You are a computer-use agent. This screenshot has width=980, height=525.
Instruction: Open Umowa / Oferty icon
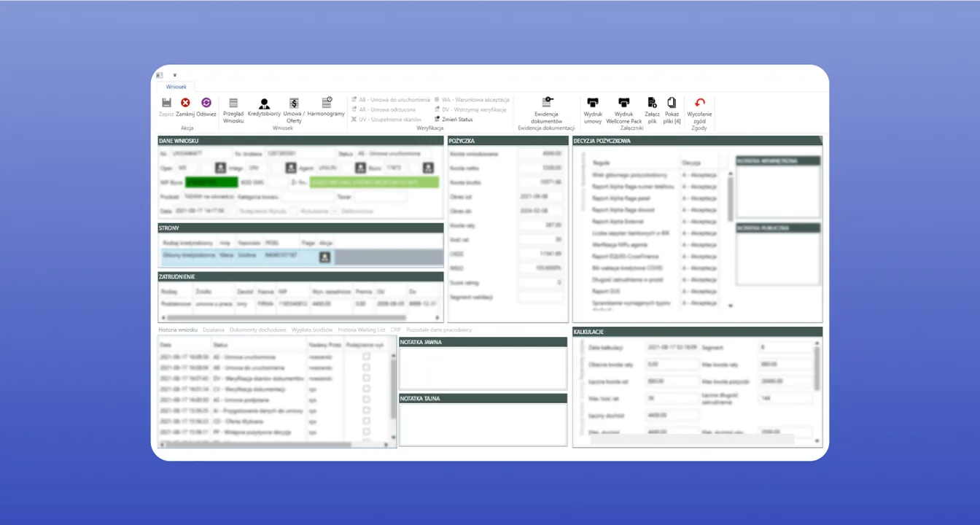tap(294, 104)
